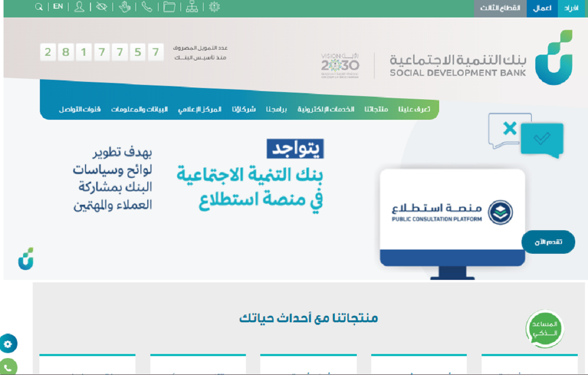Select the اعمال tab
This screenshot has height=375, width=588.
(x=542, y=8)
